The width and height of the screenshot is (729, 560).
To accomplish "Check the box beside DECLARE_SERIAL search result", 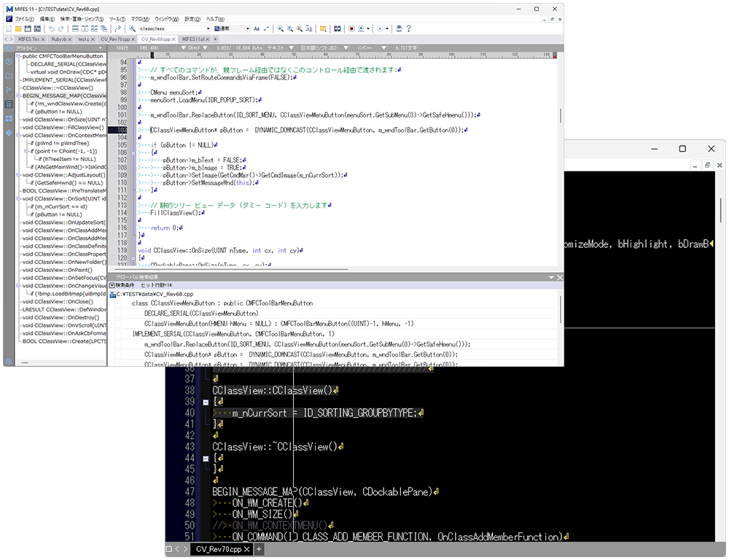I will pyautogui.click(x=118, y=313).
